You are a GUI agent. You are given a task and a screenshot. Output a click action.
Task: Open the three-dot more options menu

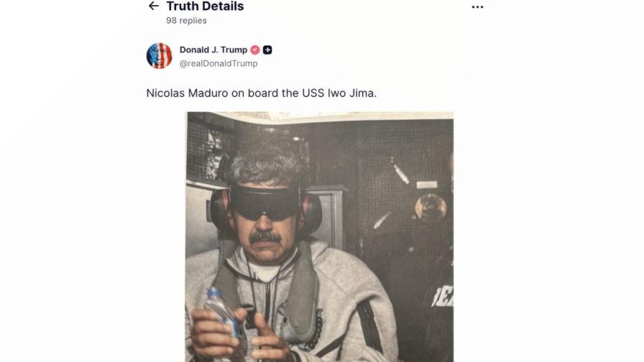(477, 7)
